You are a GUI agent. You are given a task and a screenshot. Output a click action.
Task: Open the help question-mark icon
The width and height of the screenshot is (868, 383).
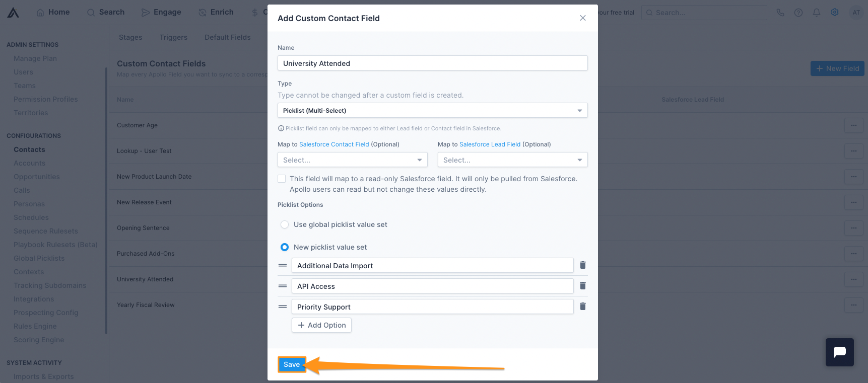pos(798,12)
